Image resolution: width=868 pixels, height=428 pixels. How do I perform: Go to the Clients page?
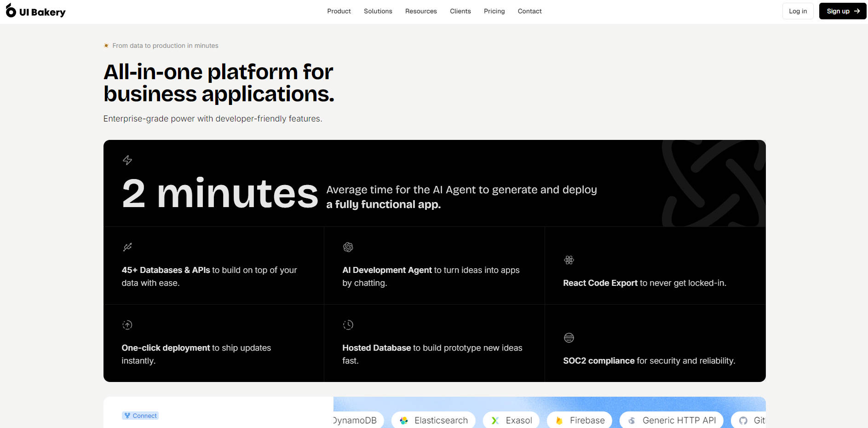pos(460,11)
